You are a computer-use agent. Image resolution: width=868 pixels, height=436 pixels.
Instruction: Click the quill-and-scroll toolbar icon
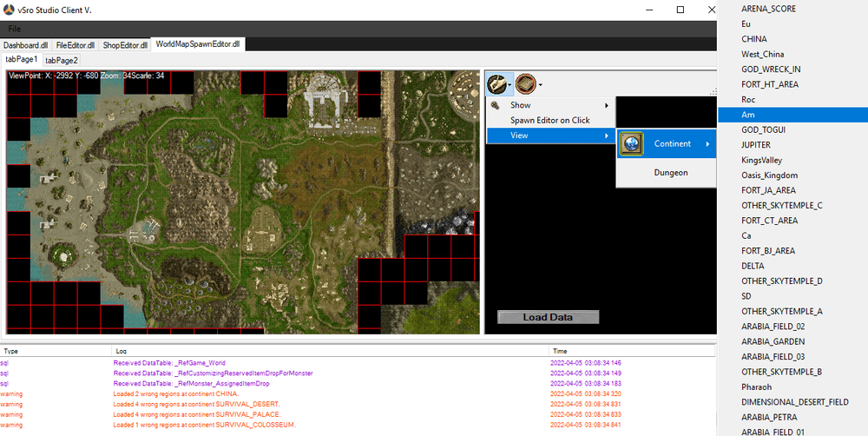496,84
